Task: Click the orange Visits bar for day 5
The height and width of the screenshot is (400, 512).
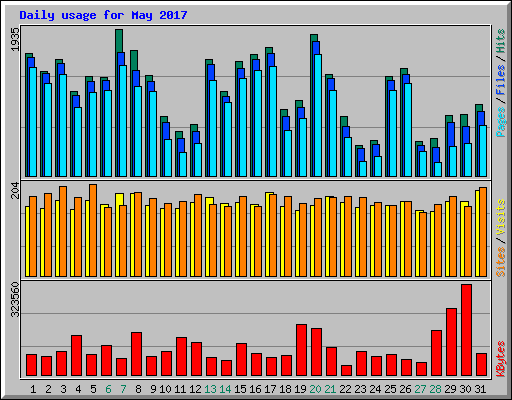Action: click(x=93, y=230)
